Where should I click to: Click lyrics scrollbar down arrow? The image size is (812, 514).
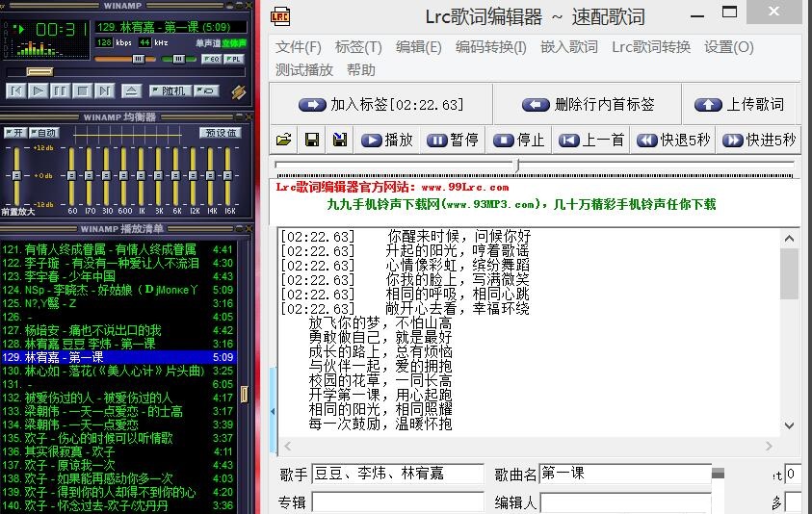pyautogui.click(x=789, y=425)
